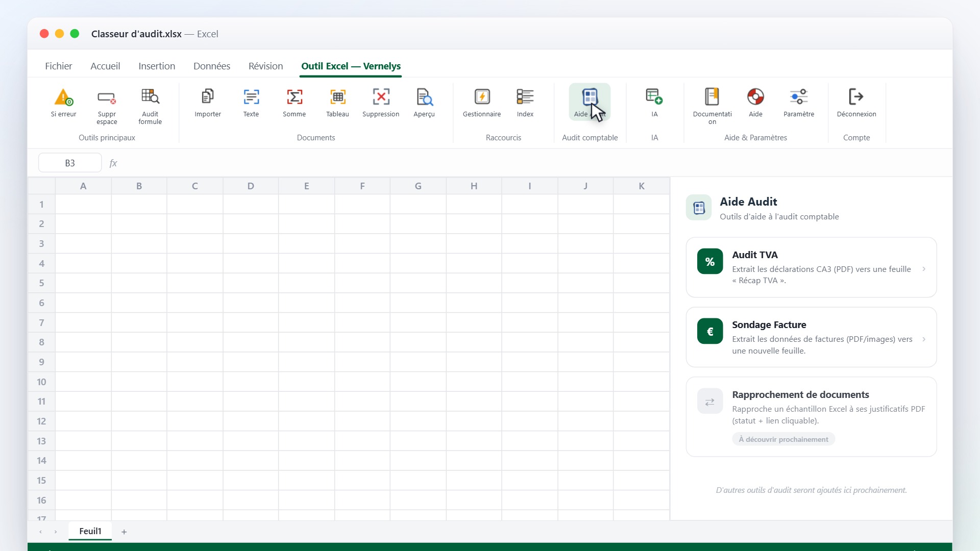Screen dimensions: 980x551
Task: Click the Sondage Facture euro icon
Action: pyautogui.click(x=710, y=331)
